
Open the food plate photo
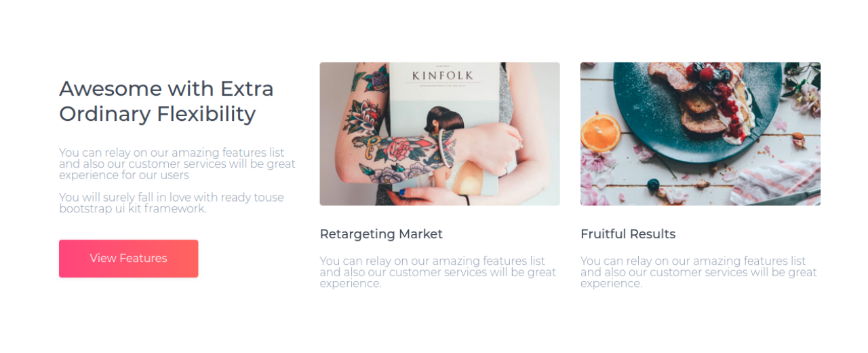click(700, 134)
